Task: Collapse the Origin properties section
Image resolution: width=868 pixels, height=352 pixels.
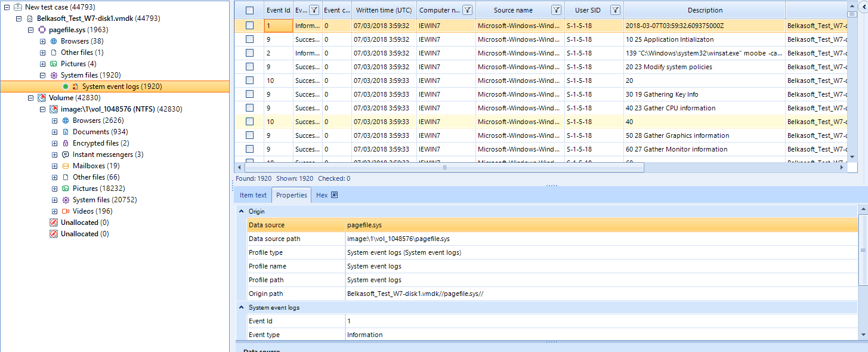Action: pyautogui.click(x=242, y=211)
